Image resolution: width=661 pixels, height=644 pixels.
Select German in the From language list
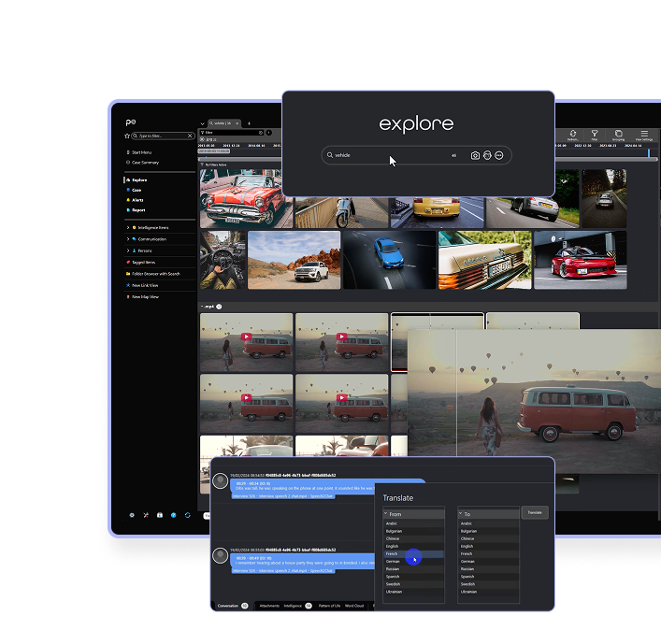(394, 561)
